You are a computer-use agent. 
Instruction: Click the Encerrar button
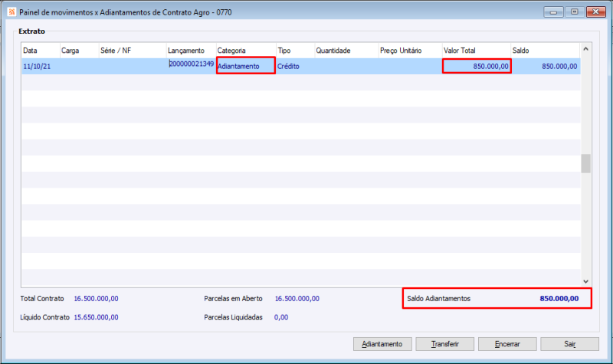click(507, 344)
